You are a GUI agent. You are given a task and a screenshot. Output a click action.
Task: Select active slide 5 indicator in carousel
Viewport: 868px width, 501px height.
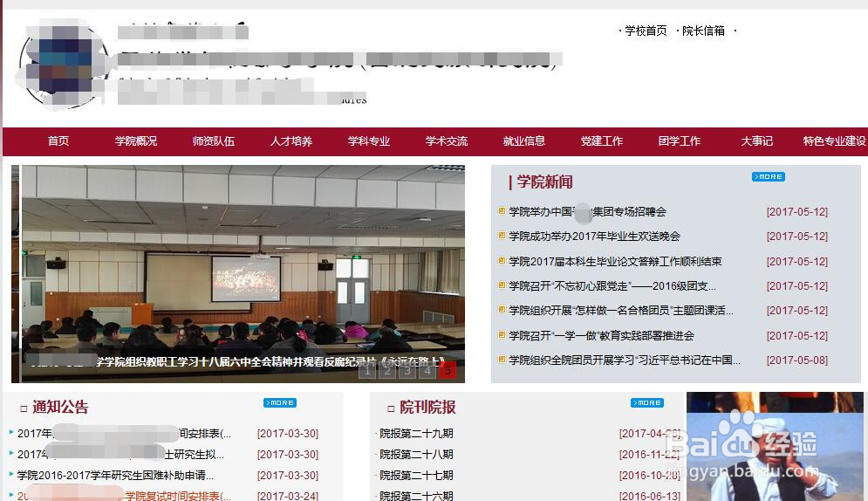(448, 370)
